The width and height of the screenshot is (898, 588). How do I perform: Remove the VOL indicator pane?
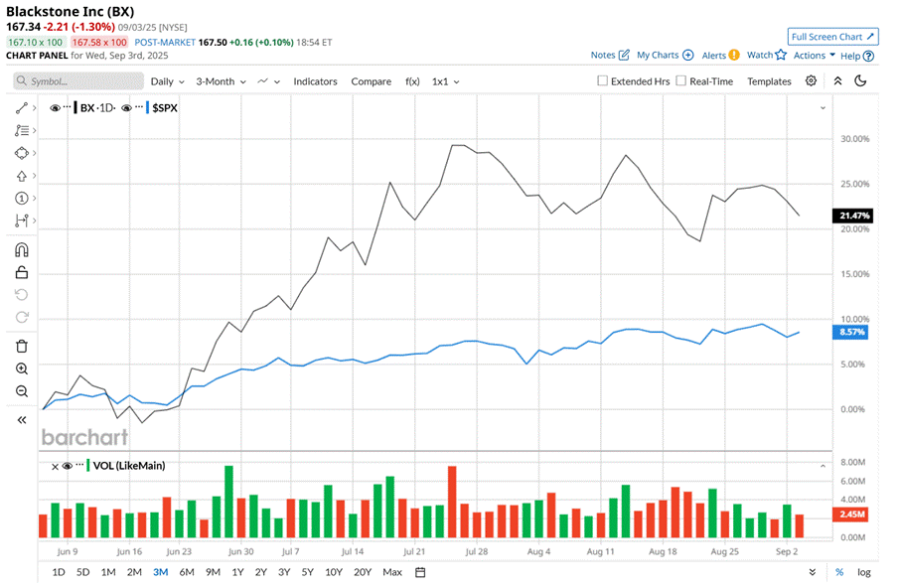tap(55, 467)
